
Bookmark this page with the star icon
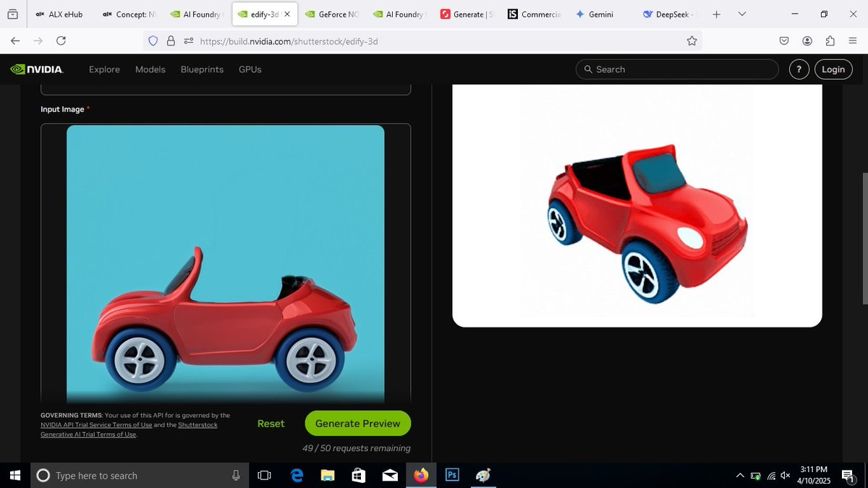pos(692,41)
